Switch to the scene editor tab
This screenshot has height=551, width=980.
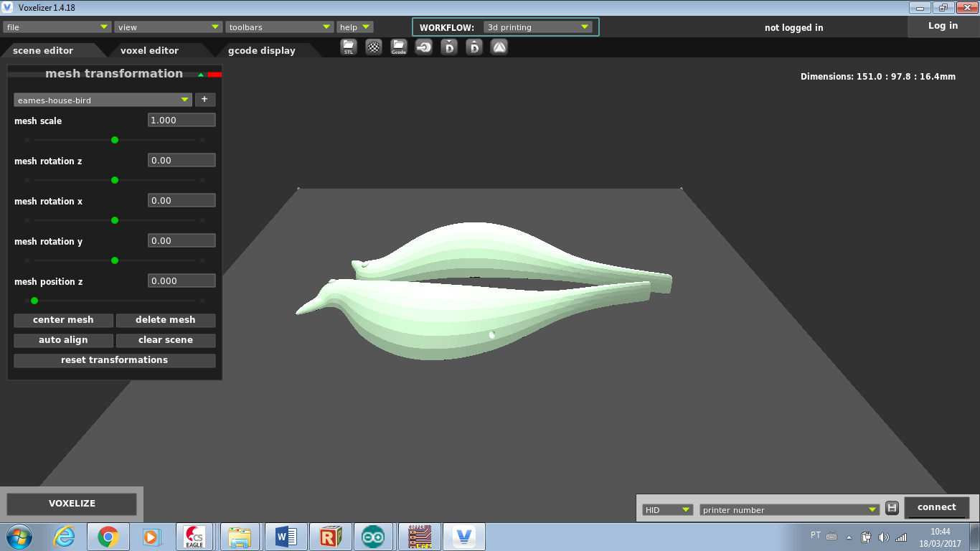point(43,50)
